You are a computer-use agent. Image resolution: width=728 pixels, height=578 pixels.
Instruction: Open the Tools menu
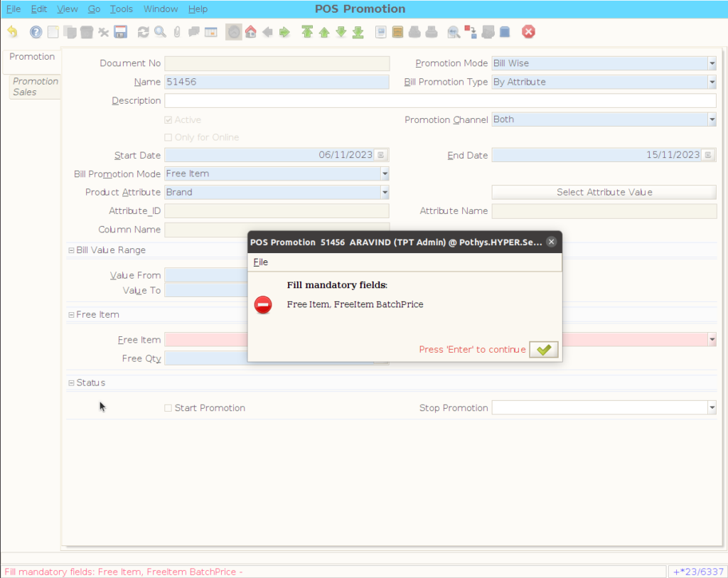pos(121,9)
